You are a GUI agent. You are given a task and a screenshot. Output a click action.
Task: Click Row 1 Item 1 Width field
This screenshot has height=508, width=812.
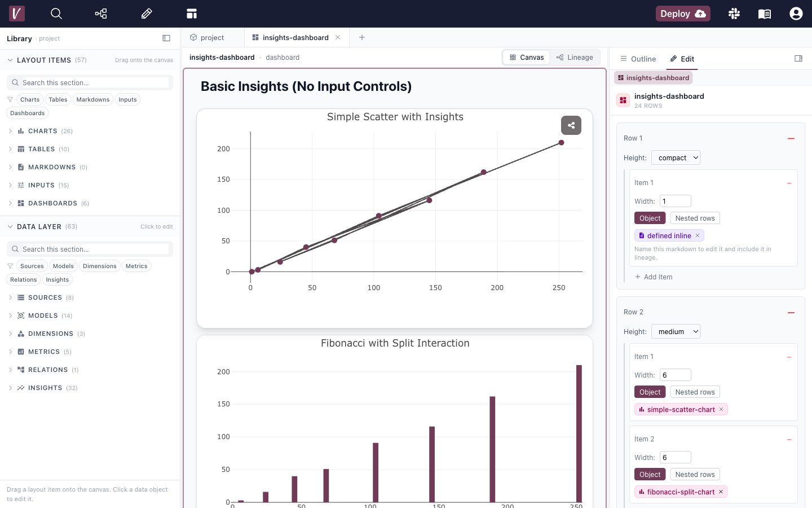(676, 201)
